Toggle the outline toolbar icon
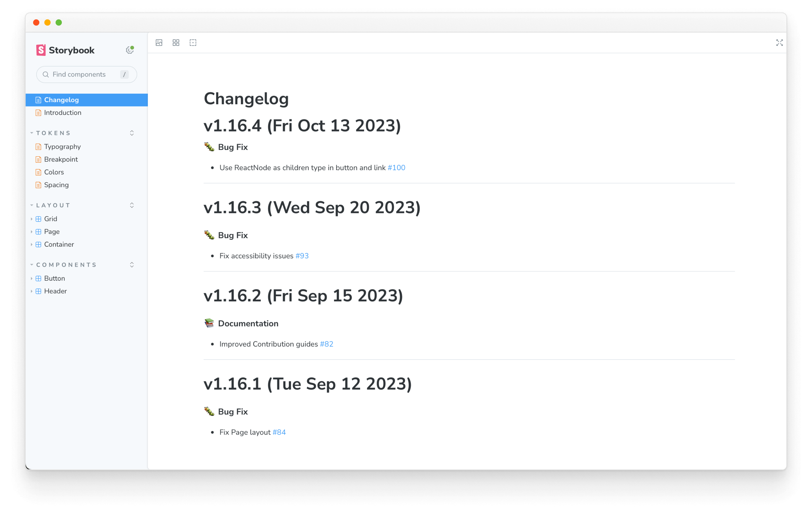This screenshot has width=812, height=514. 193,43
